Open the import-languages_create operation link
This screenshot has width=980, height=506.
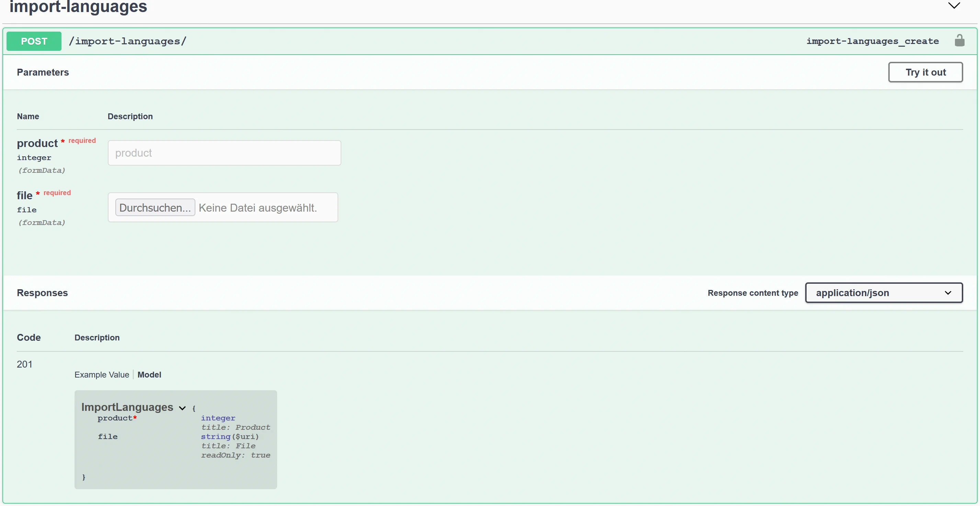(x=872, y=41)
